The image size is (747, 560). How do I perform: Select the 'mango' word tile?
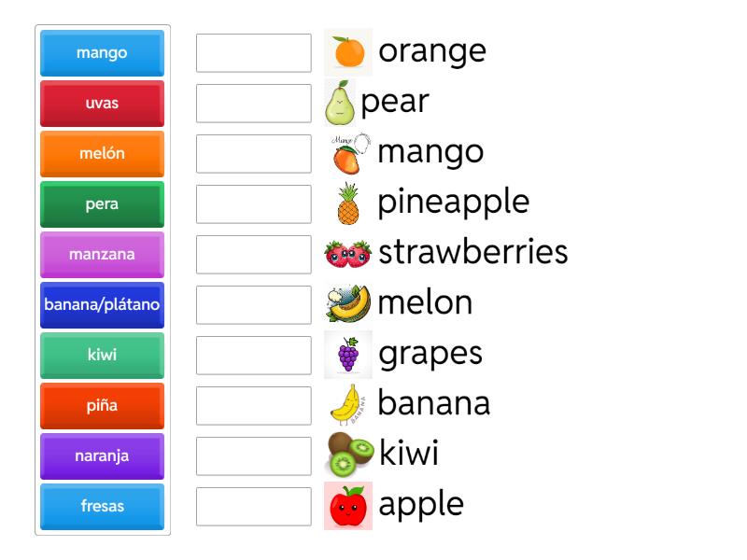(x=101, y=52)
